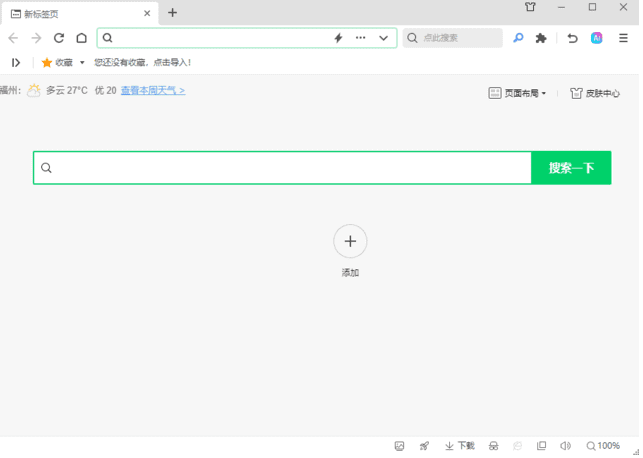Click 您还没有收藏,点击导入 link
Screen dimensions: 643x458
pos(142,63)
